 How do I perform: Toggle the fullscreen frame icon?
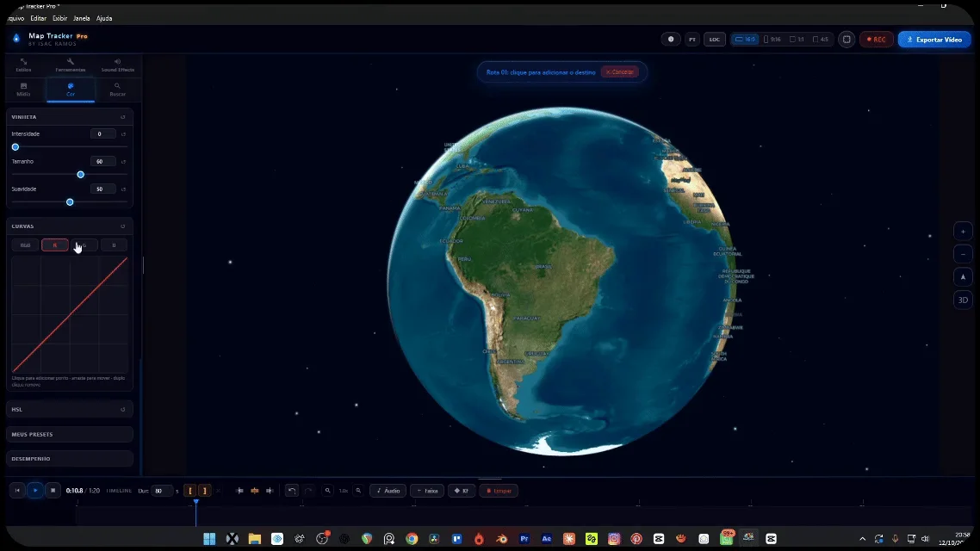click(x=847, y=39)
